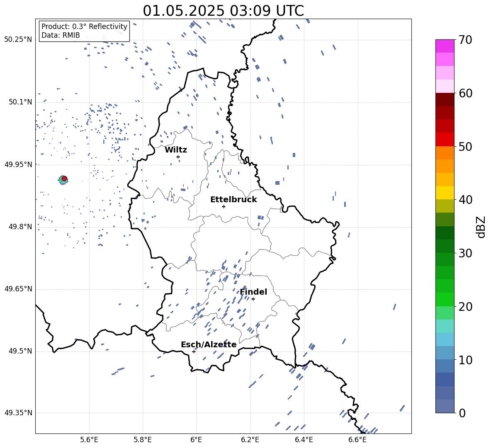Click the 49.35°N latitude tick label
This screenshot has width=491, height=448.
point(18,413)
